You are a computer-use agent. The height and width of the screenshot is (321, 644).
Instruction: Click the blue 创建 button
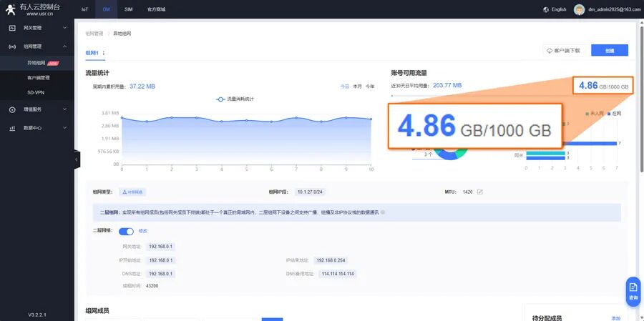[x=609, y=50]
